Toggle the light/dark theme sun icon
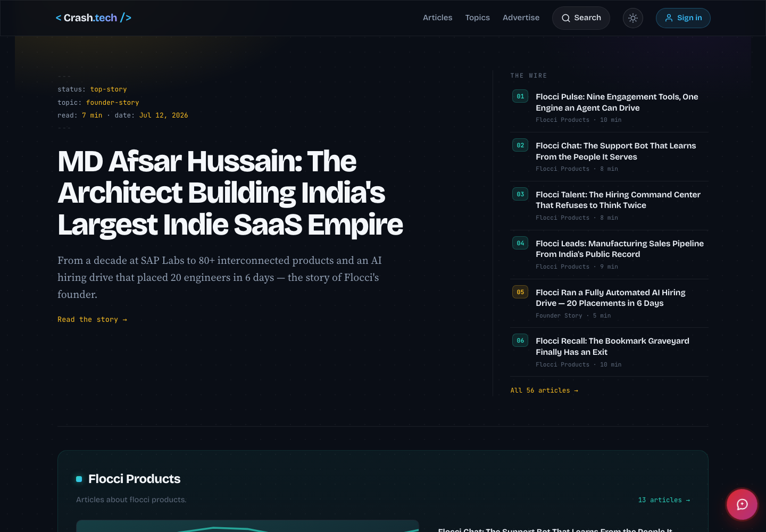The width and height of the screenshot is (766, 532). click(633, 18)
